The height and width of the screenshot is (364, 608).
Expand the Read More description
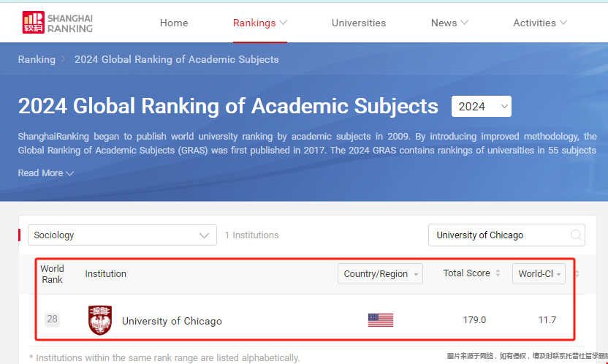coord(46,173)
